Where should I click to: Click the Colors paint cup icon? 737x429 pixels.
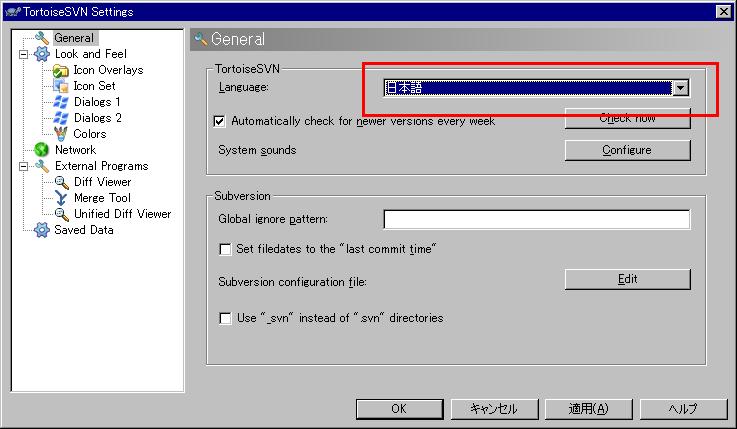pyautogui.click(x=61, y=134)
